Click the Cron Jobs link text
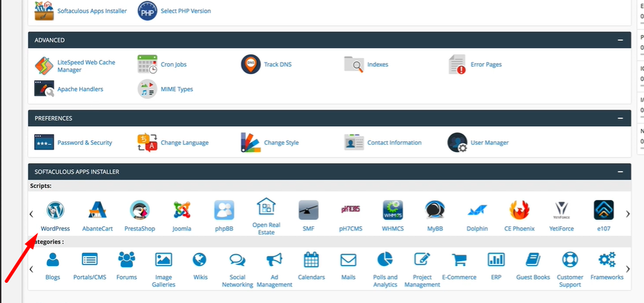 173,65
